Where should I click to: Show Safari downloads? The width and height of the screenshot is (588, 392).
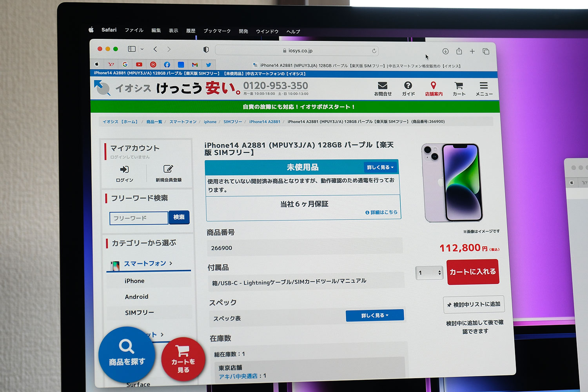pyautogui.click(x=445, y=51)
